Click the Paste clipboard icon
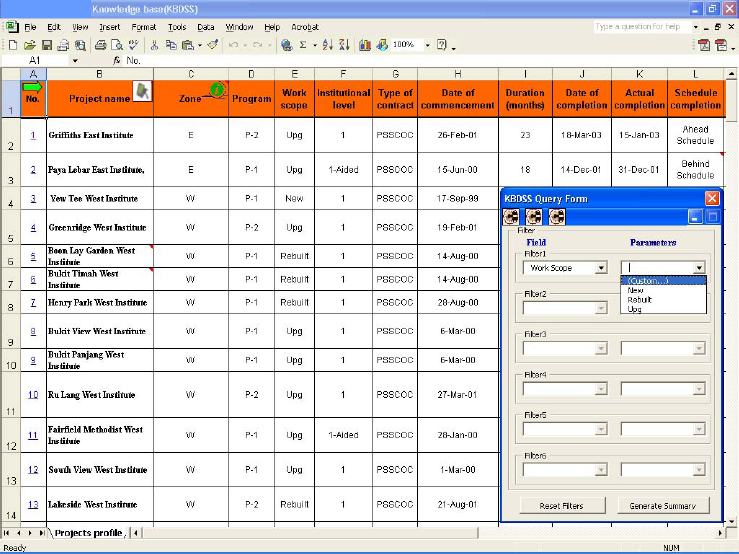 [x=188, y=45]
